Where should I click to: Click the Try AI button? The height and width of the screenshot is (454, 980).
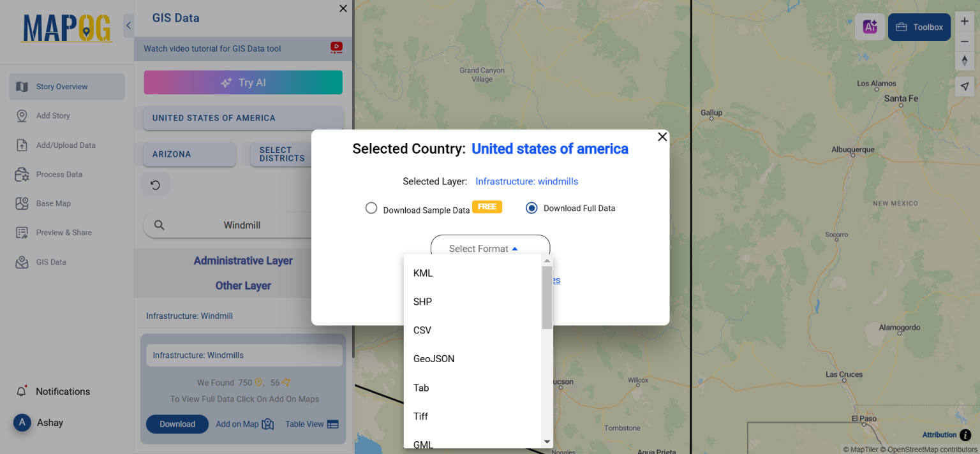(x=243, y=82)
